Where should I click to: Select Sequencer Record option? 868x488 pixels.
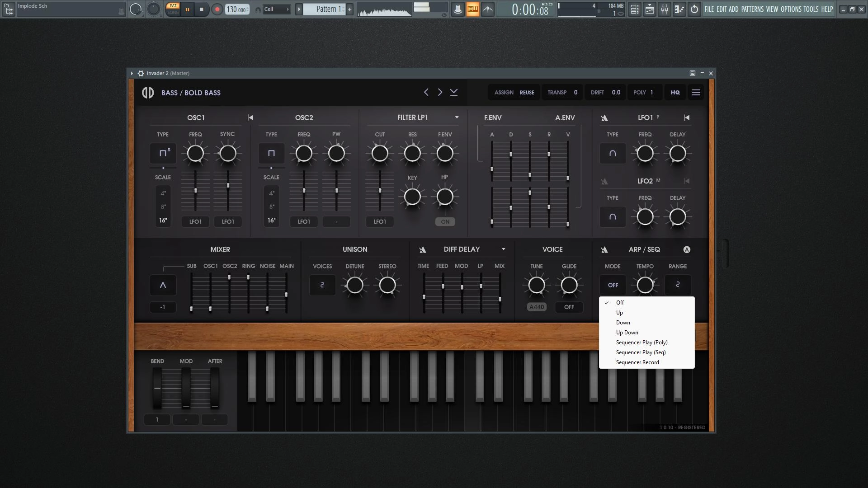tap(646, 362)
